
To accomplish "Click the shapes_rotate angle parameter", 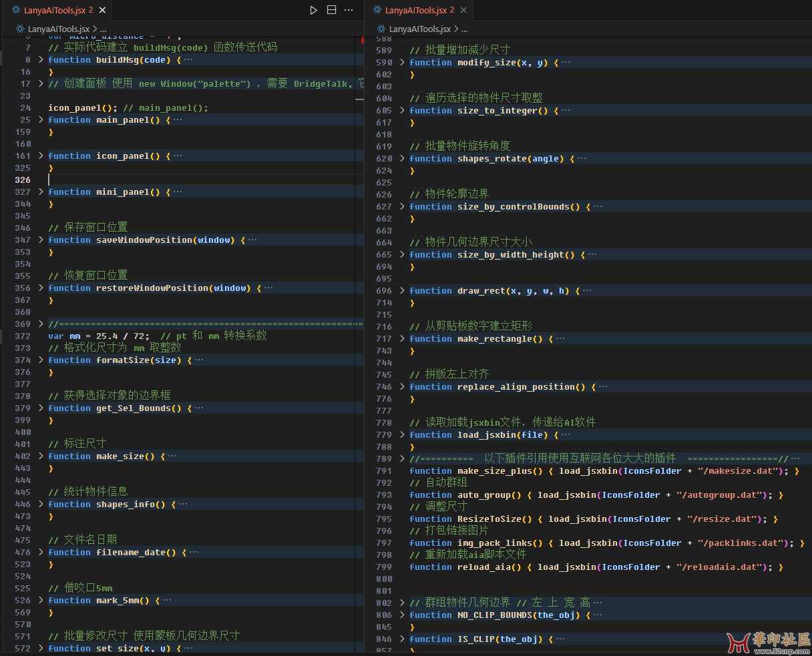I will 546,159.
